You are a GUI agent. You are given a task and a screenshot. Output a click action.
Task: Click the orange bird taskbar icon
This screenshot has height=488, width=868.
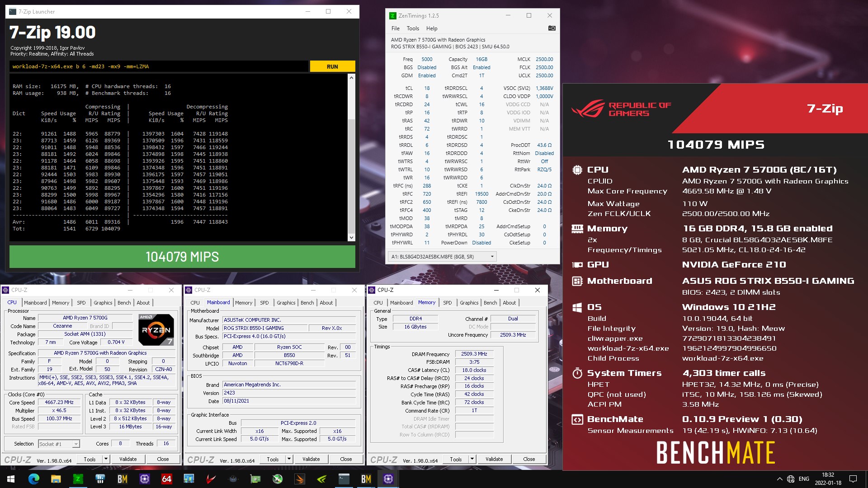tap(299, 479)
